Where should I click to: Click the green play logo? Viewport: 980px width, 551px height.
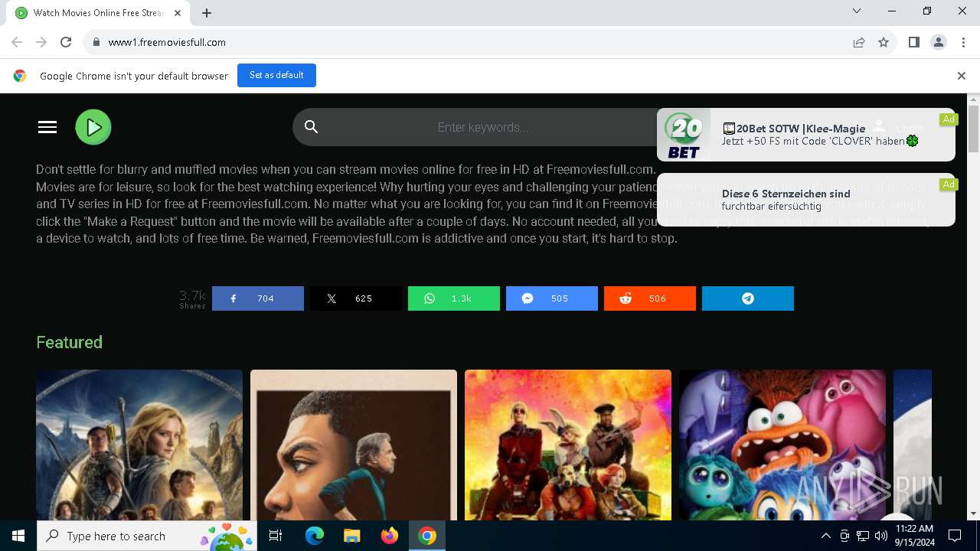93,127
